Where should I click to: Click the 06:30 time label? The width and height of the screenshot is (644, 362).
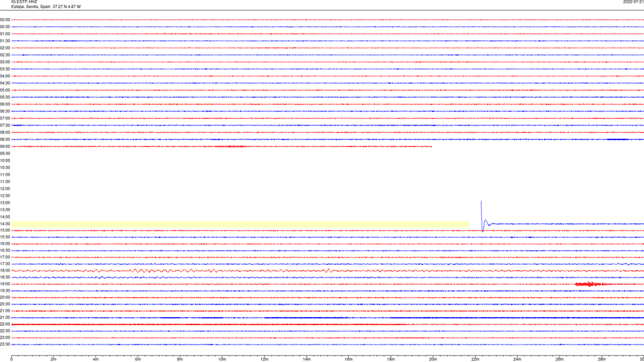(5, 111)
